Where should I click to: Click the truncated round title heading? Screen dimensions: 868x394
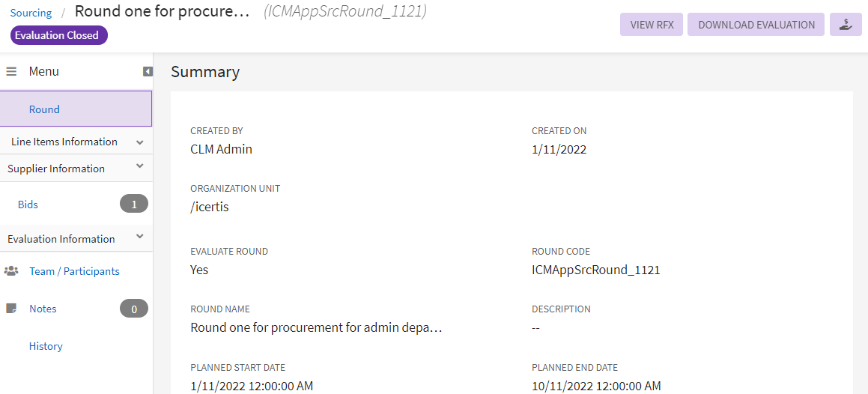coord(162,12)
